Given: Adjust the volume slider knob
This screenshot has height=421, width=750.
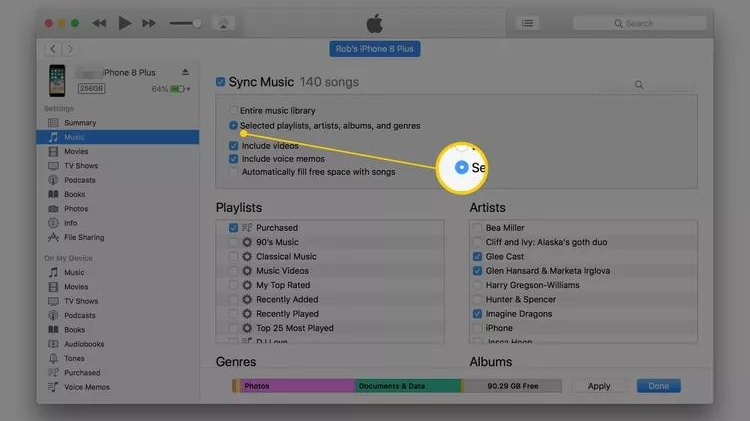Looking at the screenshot, I should tap(197, 23).
